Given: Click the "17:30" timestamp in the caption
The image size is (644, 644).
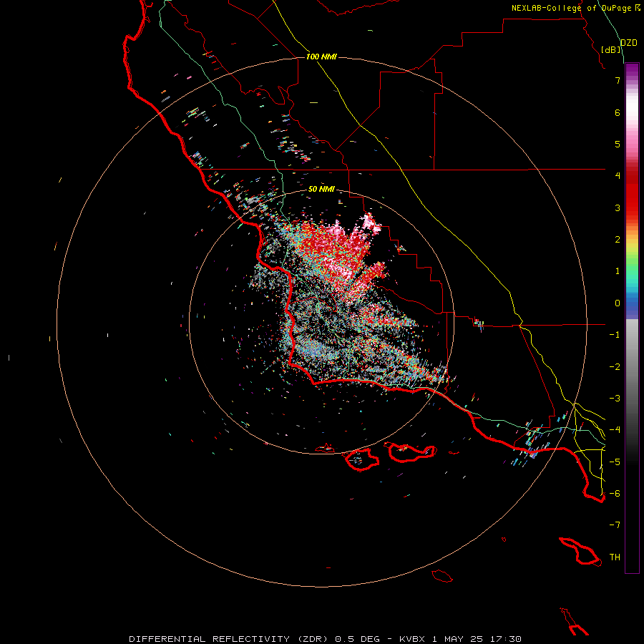Looking at the screenshot, I should (x=507, y=639).
